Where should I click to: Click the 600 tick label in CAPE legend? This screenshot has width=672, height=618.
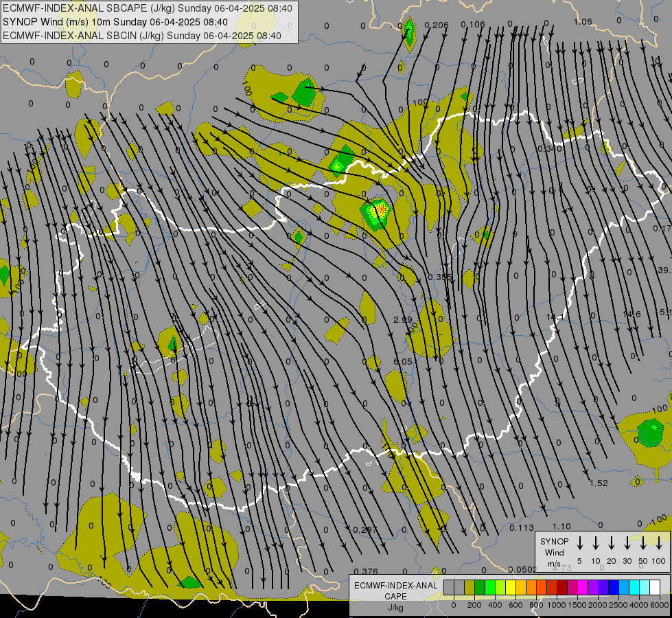515,605
